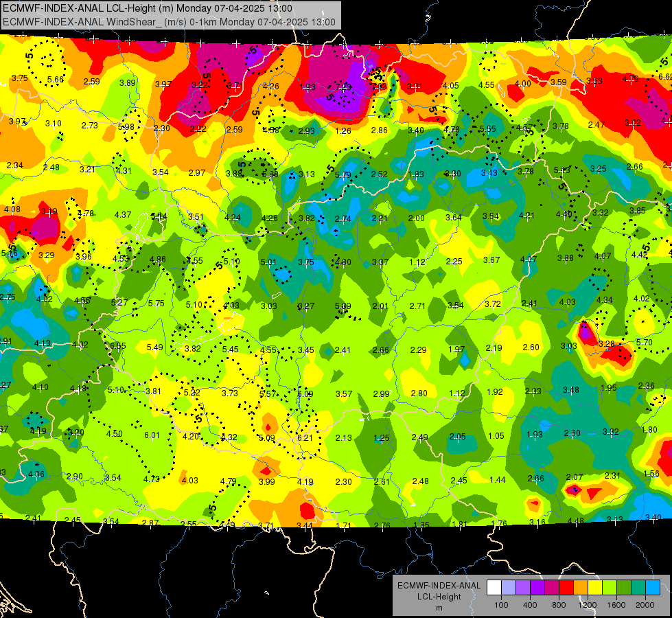Click the wind shear value 6.21

pyautogui.click(x=305, y=438)
